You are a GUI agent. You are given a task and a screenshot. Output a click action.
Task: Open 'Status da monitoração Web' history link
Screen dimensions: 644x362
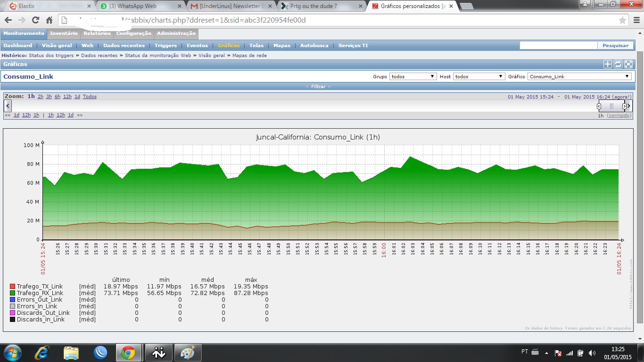coord(158,56)
